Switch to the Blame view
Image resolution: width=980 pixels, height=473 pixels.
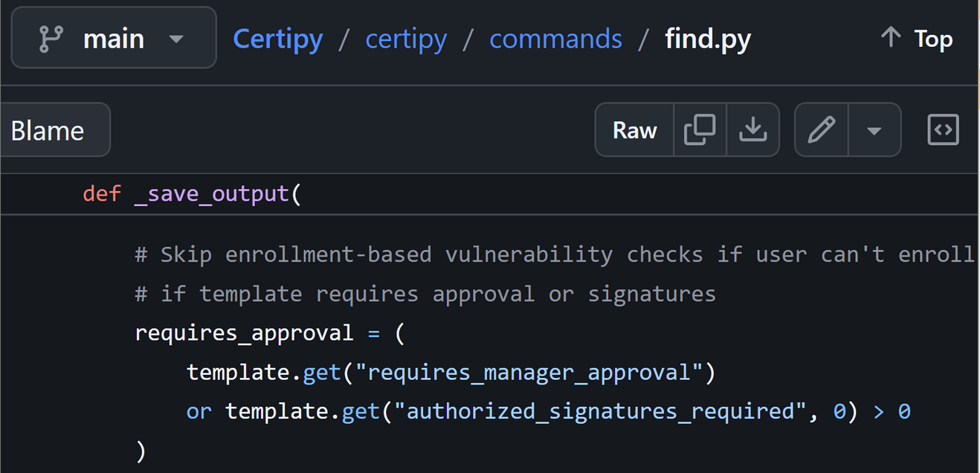[48, 131]
